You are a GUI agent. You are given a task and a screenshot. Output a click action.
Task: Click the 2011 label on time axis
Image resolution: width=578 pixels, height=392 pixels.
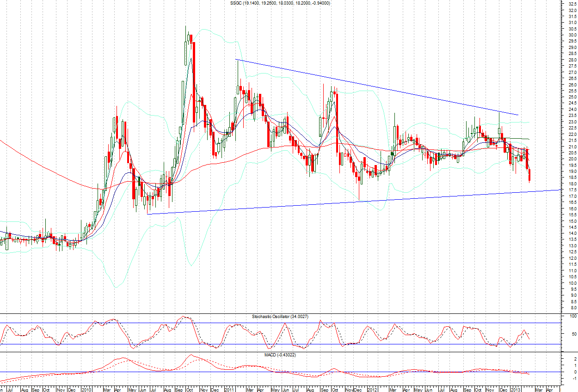[229, 389]
